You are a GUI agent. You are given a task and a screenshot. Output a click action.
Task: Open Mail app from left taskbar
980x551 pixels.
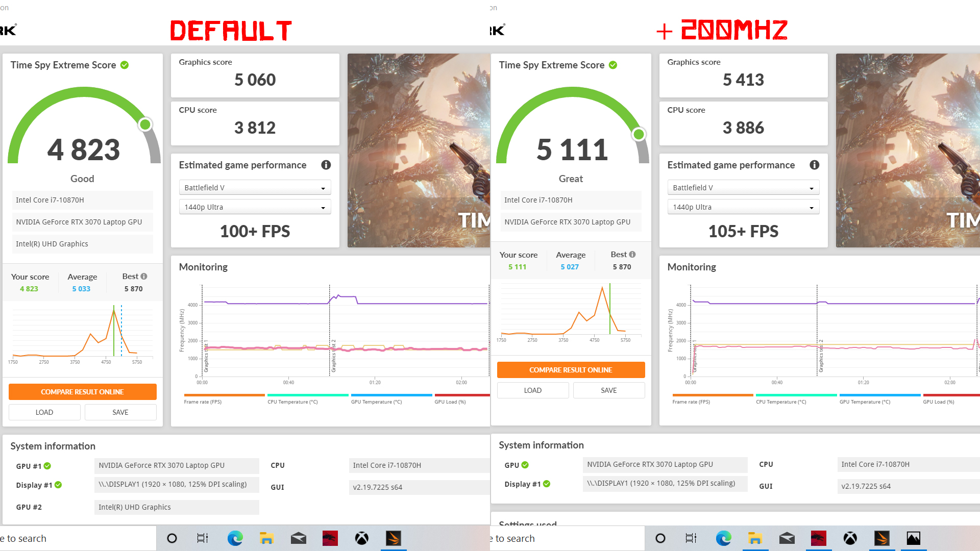299,538
